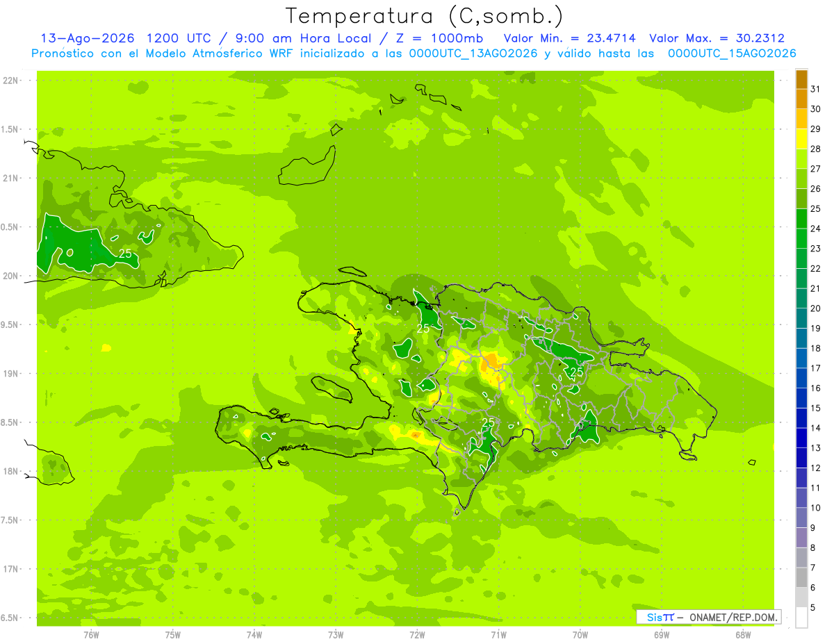This screenshot has width=834, height=644.
Task: Click the '25' contour label over eastern Cuba
Action: coord(125,254)
